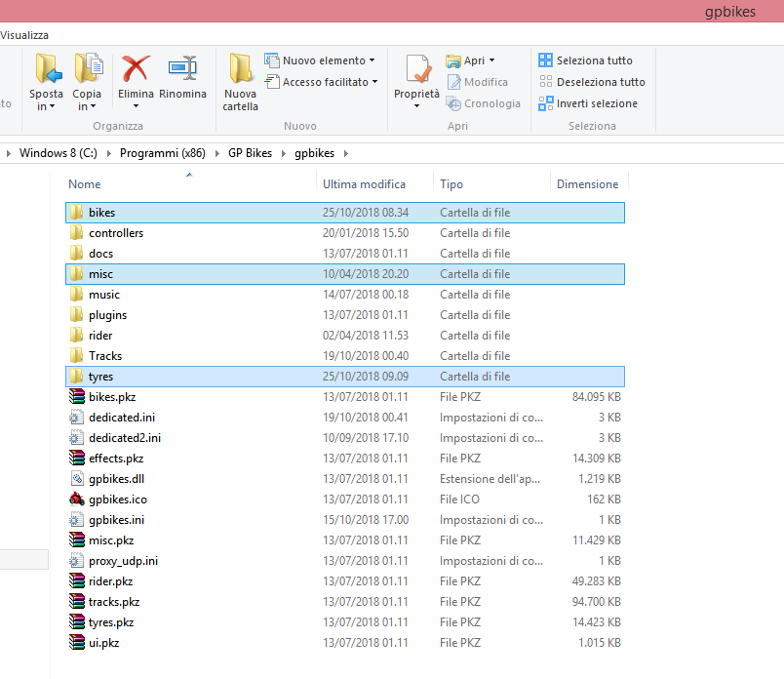The width and height of the screenshot is (784, 679).
Task: Click the 94.700 KB size value
Action: [x=597, y=602]
